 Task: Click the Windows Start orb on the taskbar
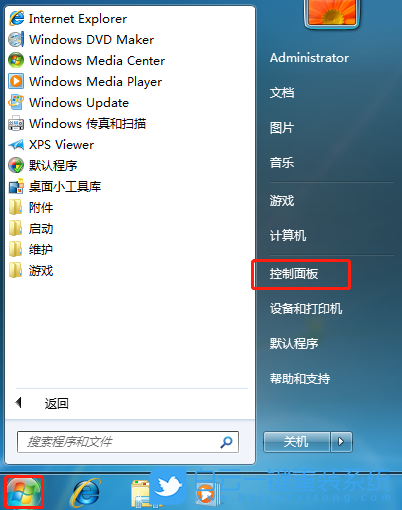coord(24,492)
